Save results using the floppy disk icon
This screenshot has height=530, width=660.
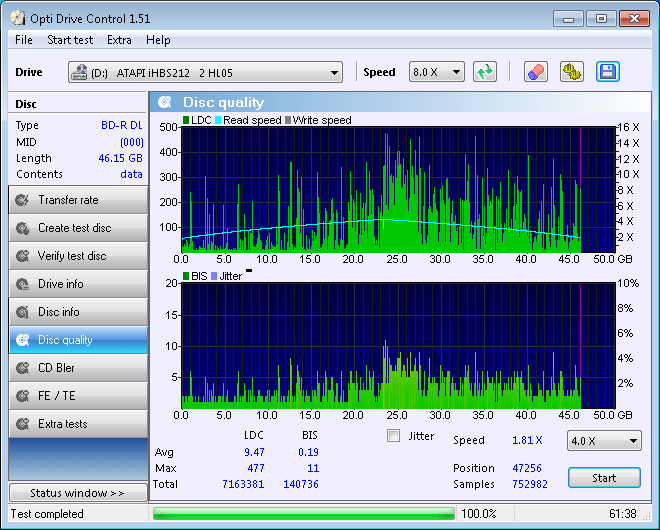(x=608, y=72)
